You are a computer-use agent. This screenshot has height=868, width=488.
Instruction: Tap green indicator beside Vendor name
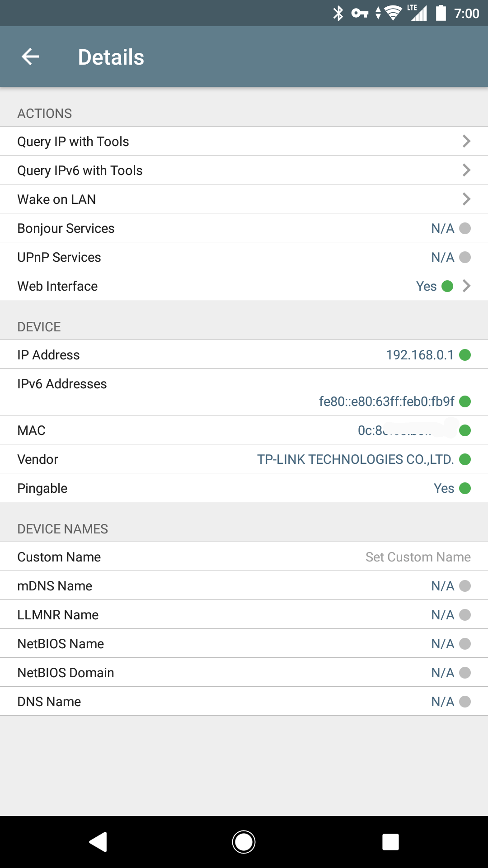tap(465, 459)
